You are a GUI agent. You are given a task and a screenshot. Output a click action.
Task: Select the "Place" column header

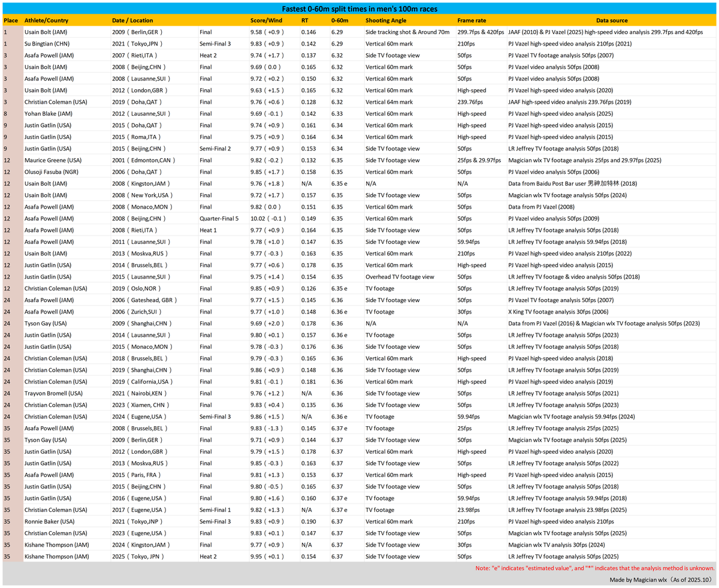[x=11, y=20]
